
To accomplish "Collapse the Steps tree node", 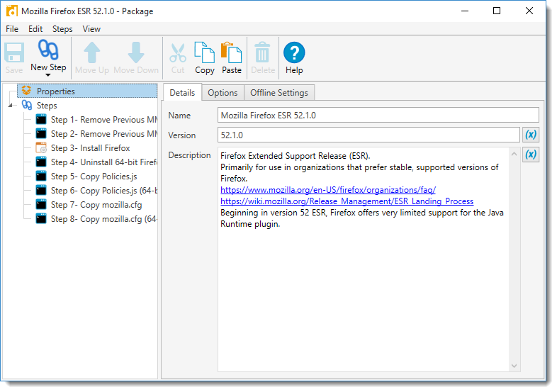I will (11, 106).
